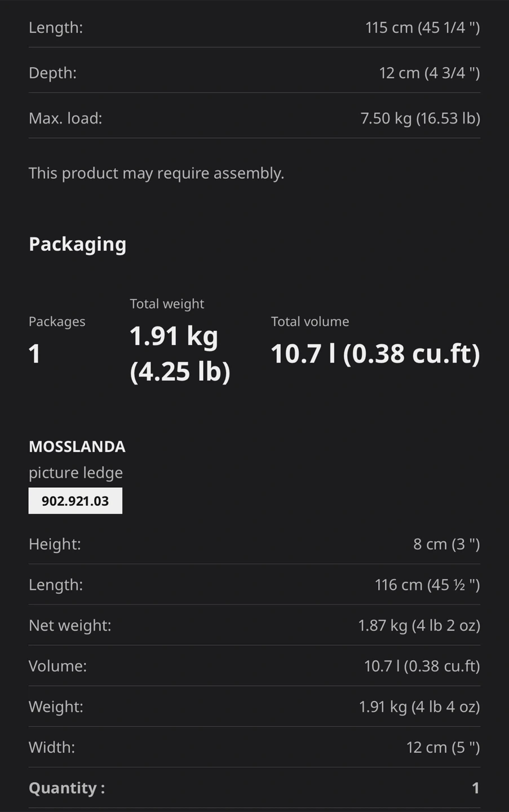The width and height of the screenshot is (509, 812).
Task: Click the 1.91 kg (4 lb 4 oz) weight value
Action: coord(419,706)
